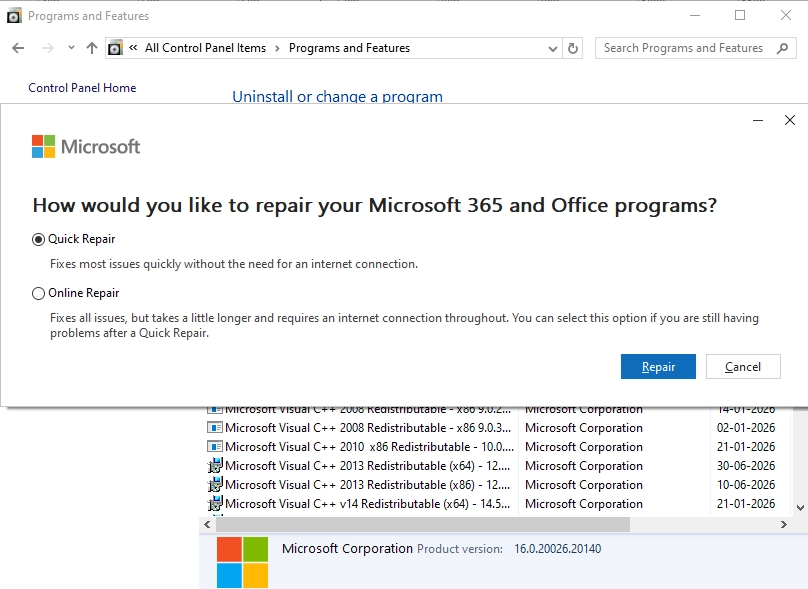The width and height of the screenshot is (808, 589).
Task: Click install date 10-06-2026
Action: pos(746,485)
